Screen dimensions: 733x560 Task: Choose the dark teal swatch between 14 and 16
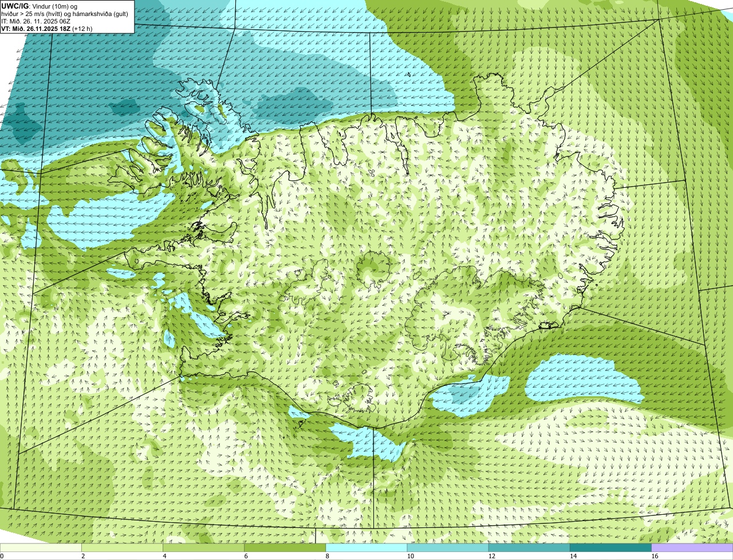pos(611,548)
